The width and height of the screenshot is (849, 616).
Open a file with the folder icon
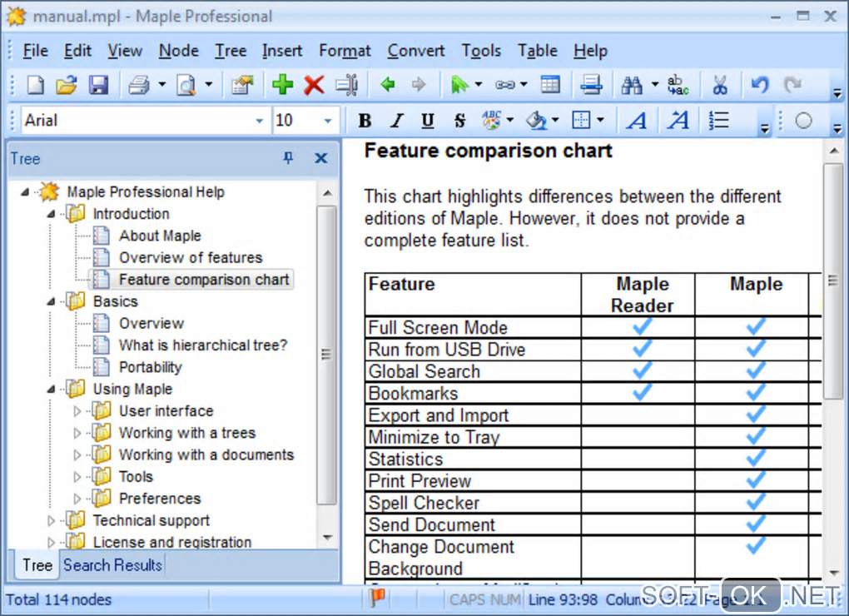coord(67,85)
